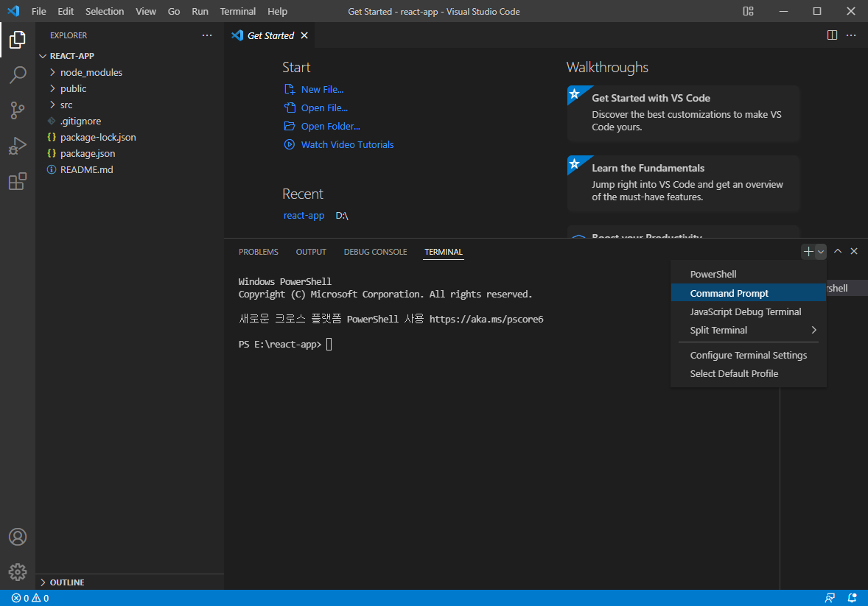Maximize the terminal panel size
The image size is (868, 606).
pos(838,251)
